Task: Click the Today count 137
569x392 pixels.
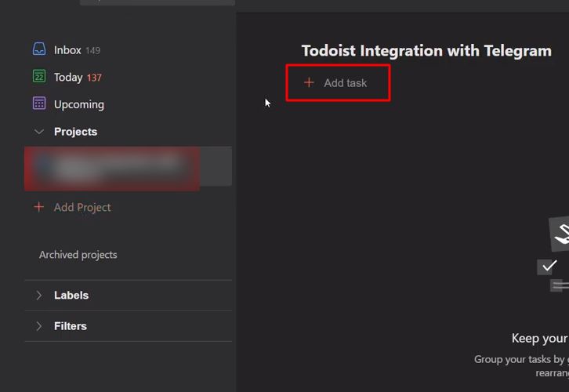Action: [94, 78]
